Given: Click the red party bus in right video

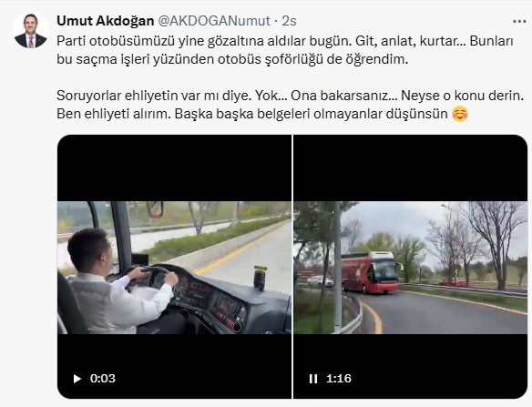Looking at the screenshot, I should (x=371, y=272).
